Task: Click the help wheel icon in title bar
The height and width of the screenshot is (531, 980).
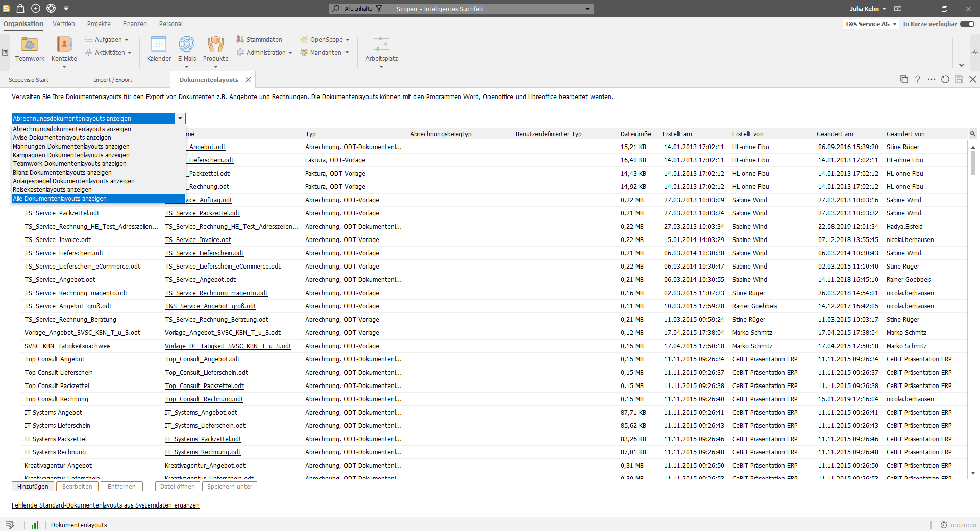Action: (x=51, y=8)
